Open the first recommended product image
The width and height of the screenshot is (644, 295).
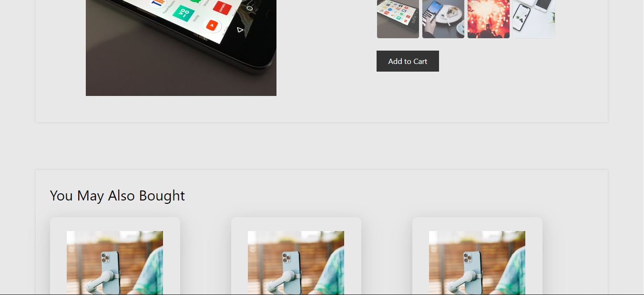(x=115, y=263)
